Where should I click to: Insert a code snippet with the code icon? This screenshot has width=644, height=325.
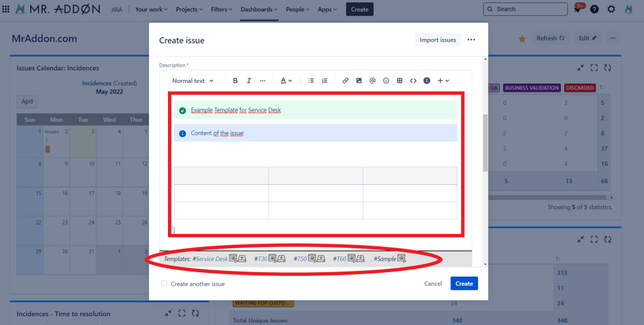(x=413, y=80)
